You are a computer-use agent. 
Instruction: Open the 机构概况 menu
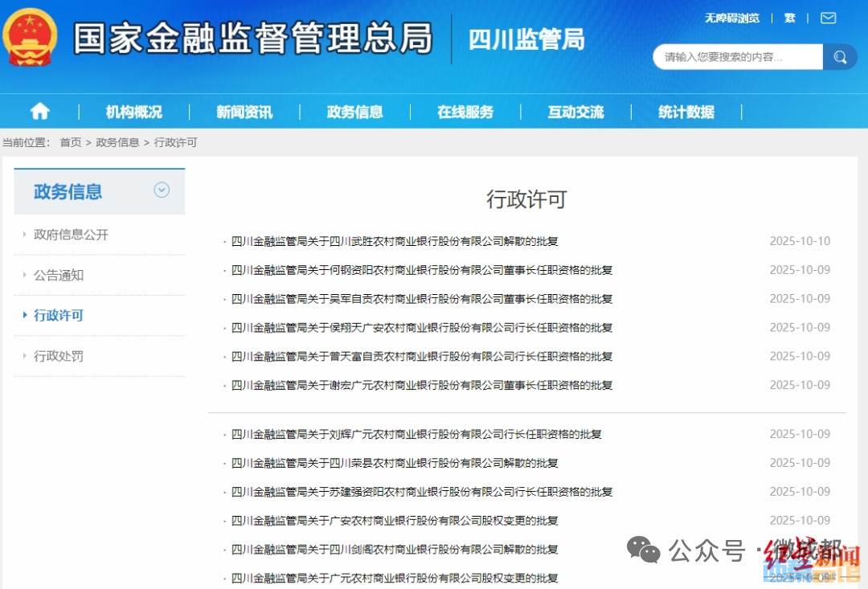click(x=133, y=112)
